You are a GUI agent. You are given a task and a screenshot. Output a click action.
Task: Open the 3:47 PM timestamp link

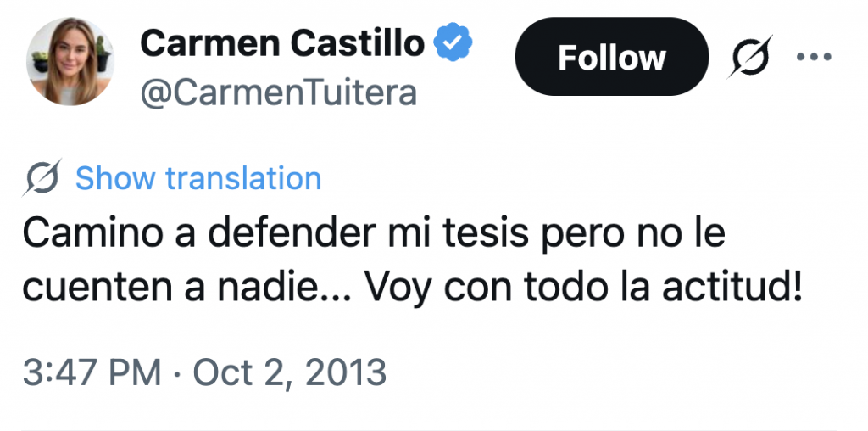pos(92,372)
